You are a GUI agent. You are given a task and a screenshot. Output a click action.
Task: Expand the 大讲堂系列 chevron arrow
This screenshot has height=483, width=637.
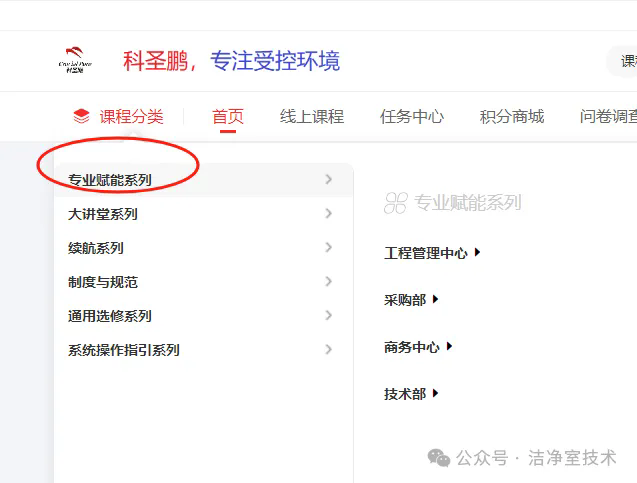pos(328,214)
